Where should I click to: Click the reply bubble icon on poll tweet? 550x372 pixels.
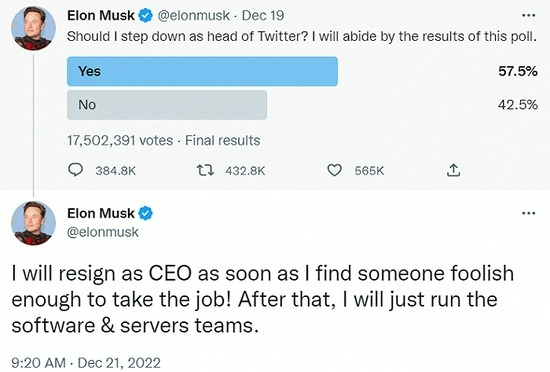tap(75, 170)
